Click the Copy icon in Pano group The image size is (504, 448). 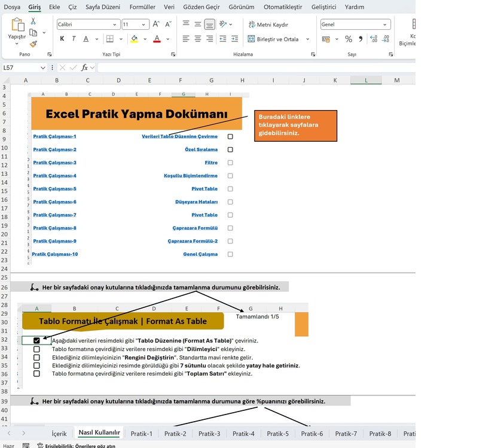[33, 32]
